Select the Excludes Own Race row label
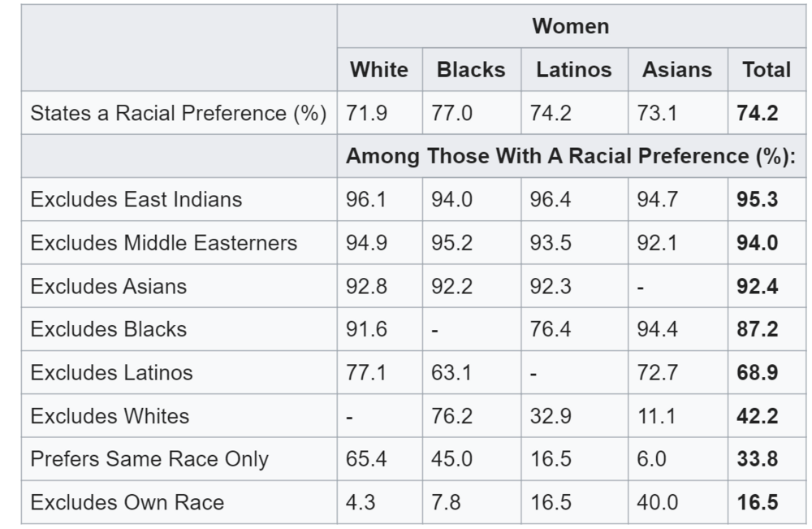812x529 pixels. point(127,502)
